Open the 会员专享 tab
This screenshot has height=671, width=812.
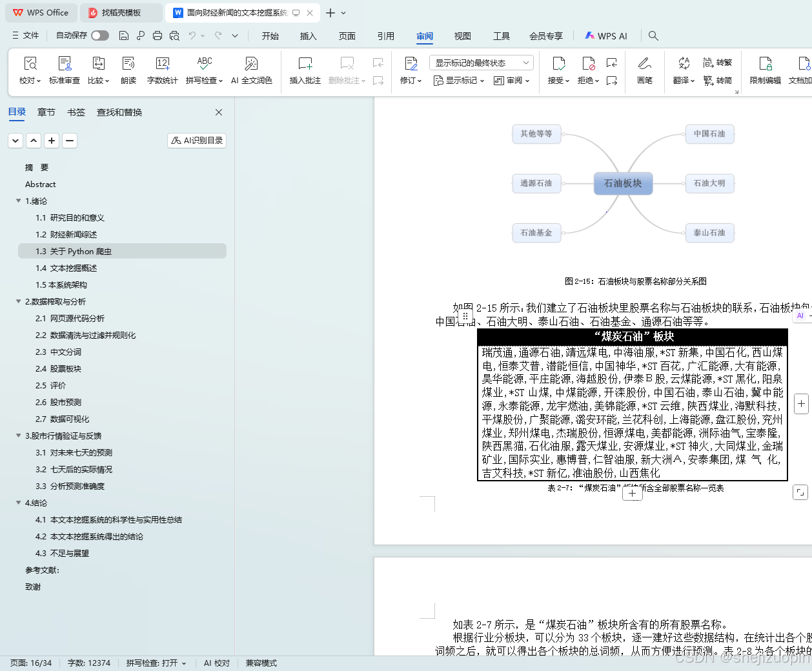pos(546,36)
